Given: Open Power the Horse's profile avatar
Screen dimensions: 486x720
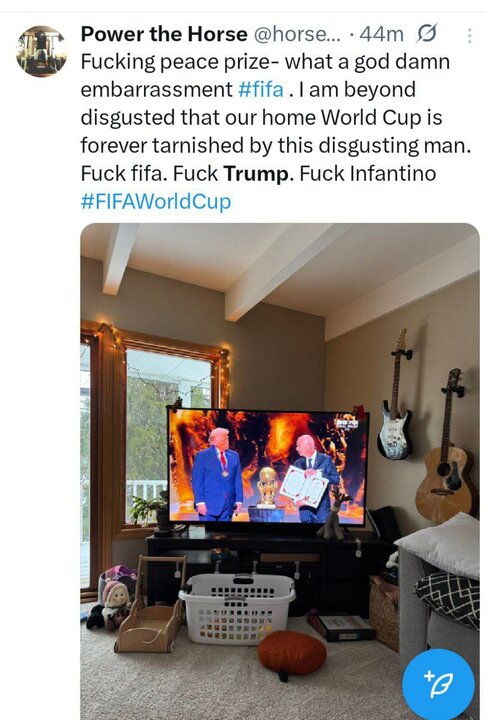Looking at the screenshot, I should (41, 51).
